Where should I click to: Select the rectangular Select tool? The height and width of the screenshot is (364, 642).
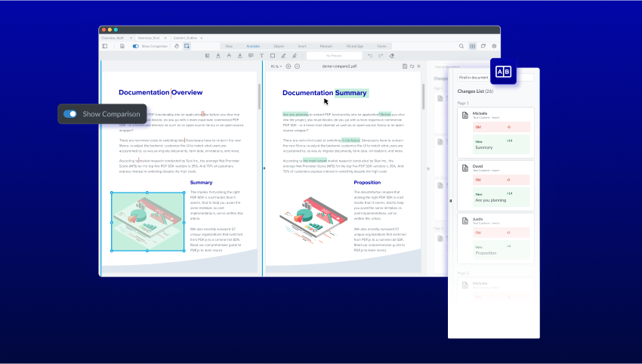(x=187, y=46)
